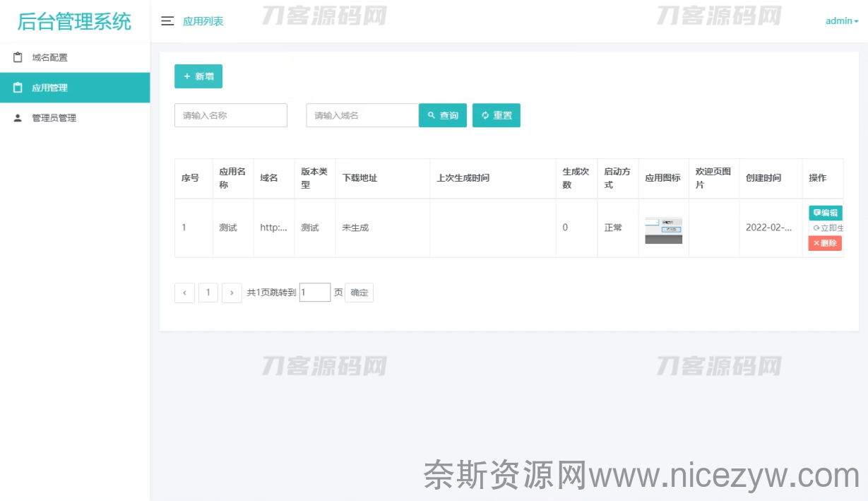The height and width of the screenshot is (501, 868).
Task: Click the 应用列表 breadcrumb title
Action: (x=203, y=21)
